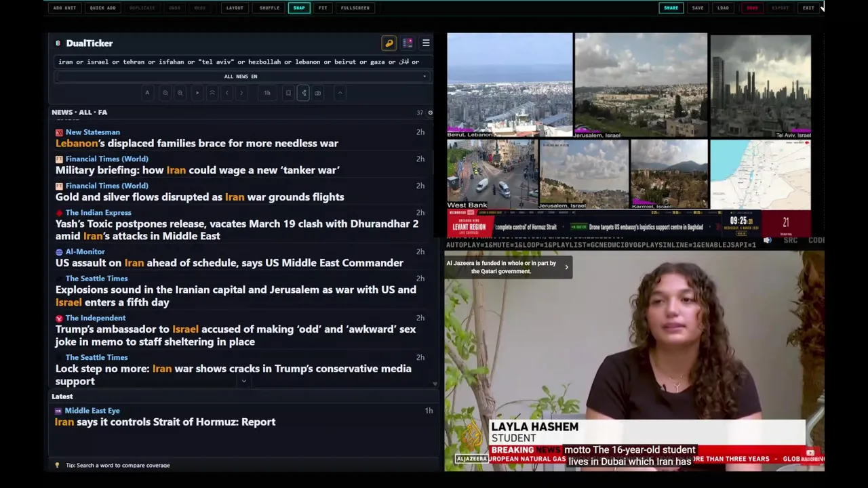
Task: Click The Independent source name
Action: 96,318
